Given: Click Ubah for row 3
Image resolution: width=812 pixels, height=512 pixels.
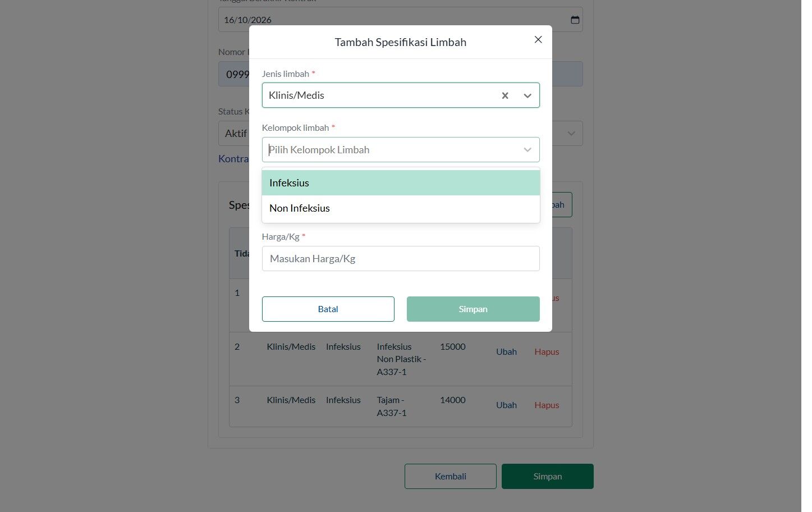Looking at the screenshot, I should 506,405.
